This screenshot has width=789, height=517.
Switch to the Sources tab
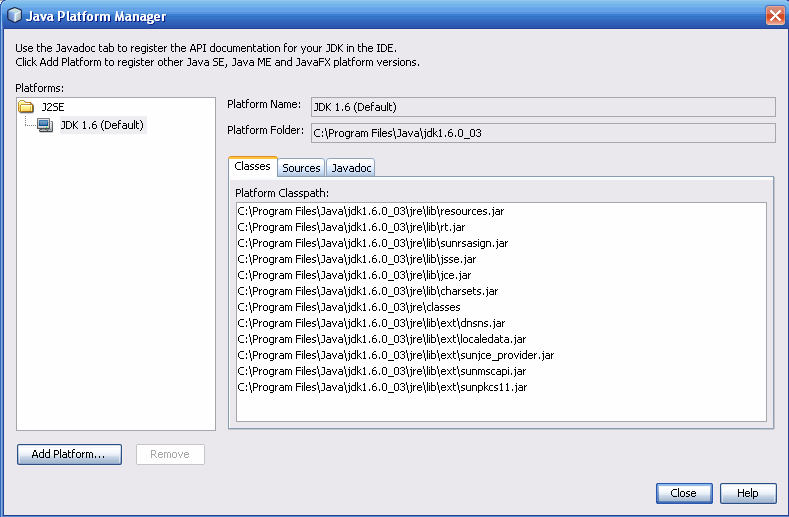tap(301, 168)
